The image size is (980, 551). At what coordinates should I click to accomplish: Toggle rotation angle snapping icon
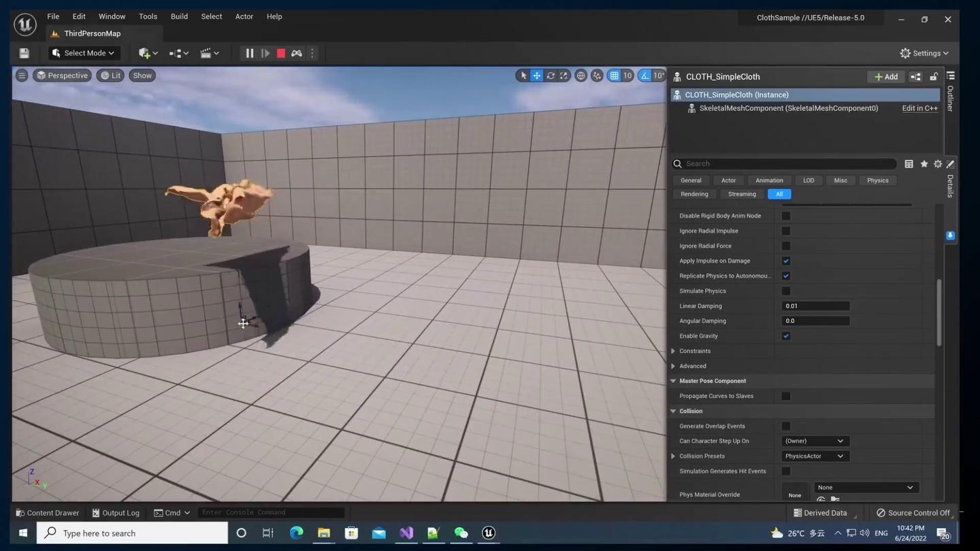(645, 76)
